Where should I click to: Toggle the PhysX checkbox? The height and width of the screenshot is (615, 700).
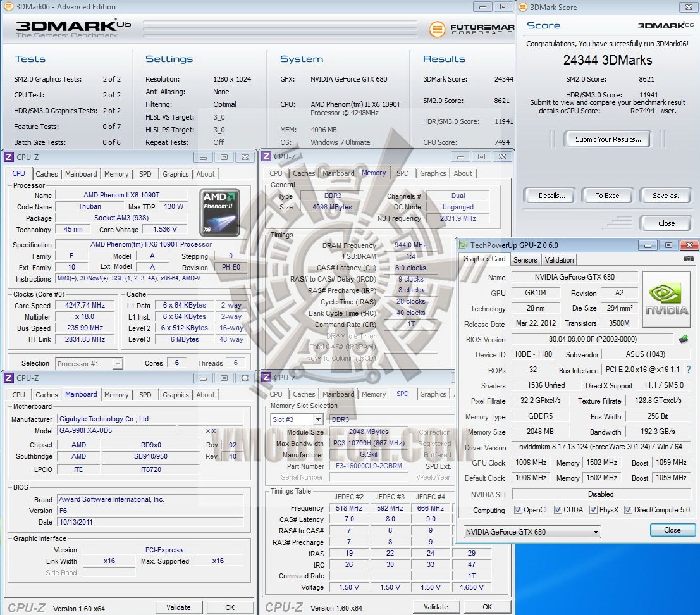coord(593,510)
